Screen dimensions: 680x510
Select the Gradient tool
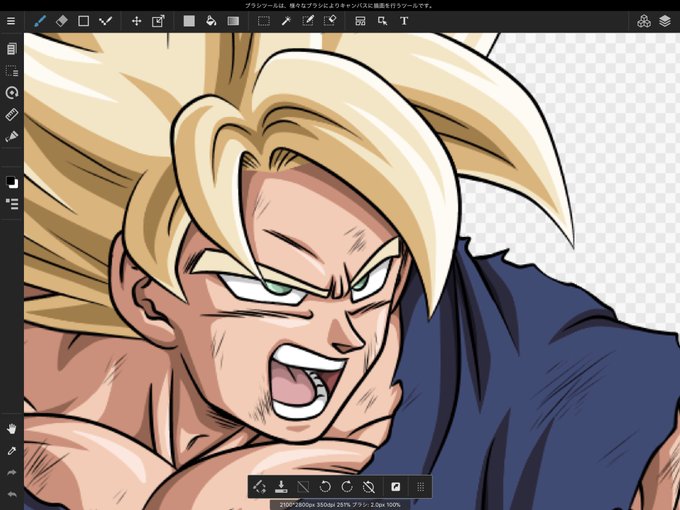click(233, 21)
